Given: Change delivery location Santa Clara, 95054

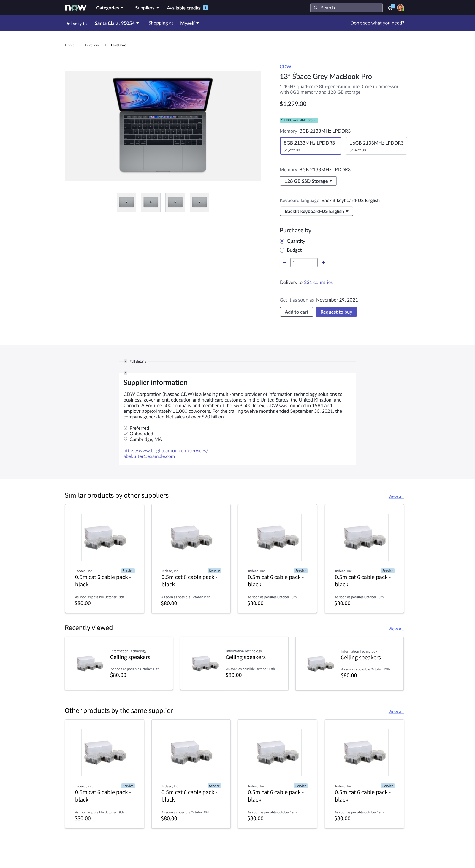Looking at the screenshot, I should [117, 23].
